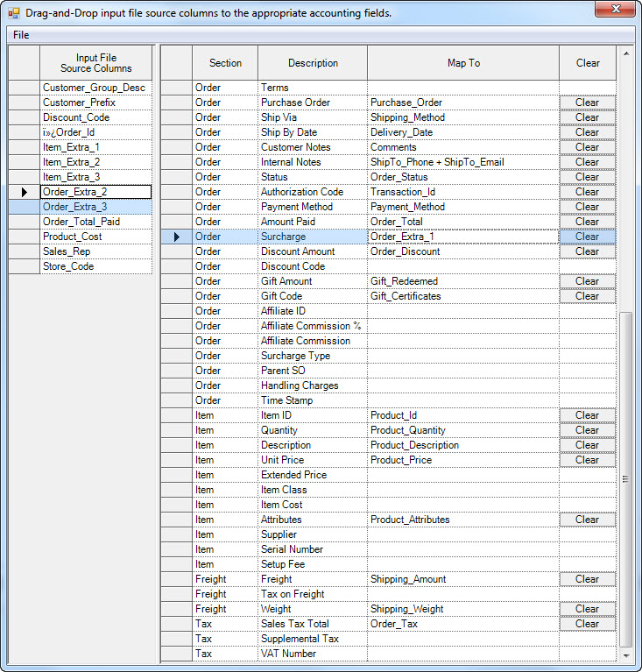The image size is (642, 672).
Task: Click the Time Stamp description cell
Action: click(x=313, y=400)
